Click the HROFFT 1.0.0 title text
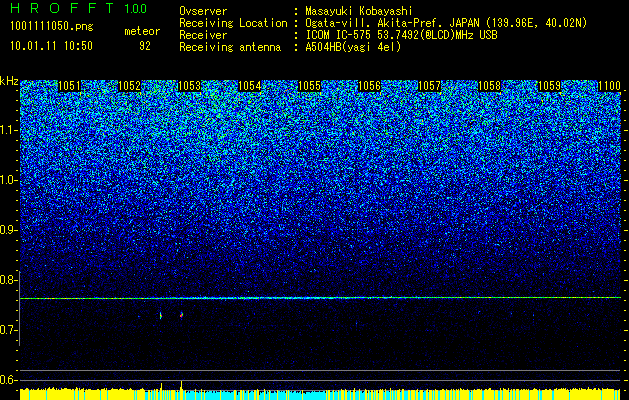 coord(79,8)
